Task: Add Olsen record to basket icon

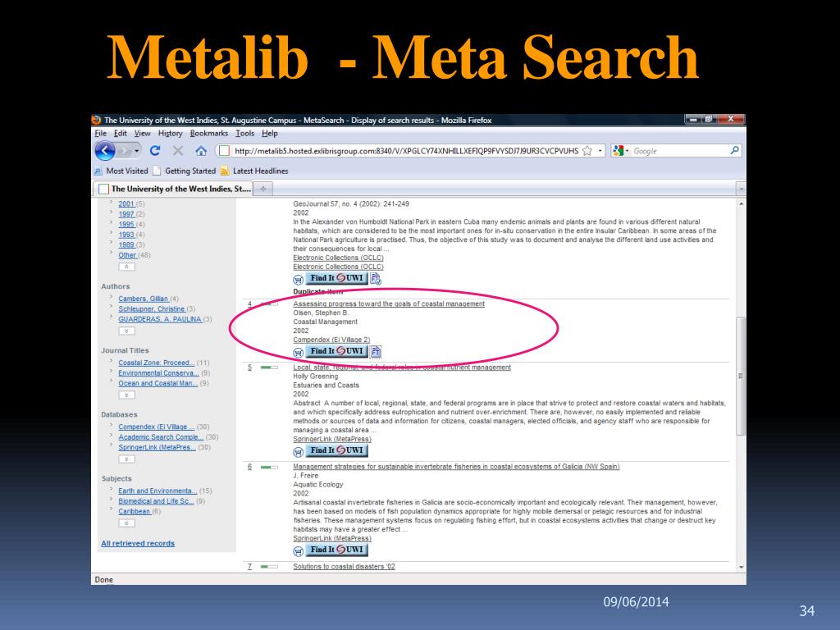Action: (299, 353)
